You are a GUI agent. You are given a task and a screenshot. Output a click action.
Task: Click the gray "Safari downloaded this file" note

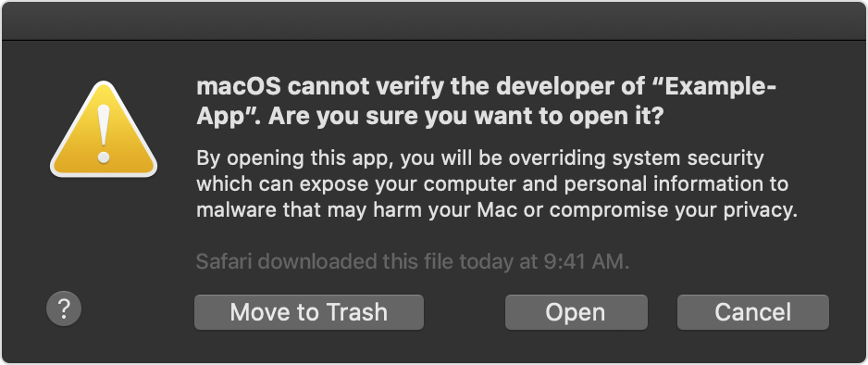[413, 261]
